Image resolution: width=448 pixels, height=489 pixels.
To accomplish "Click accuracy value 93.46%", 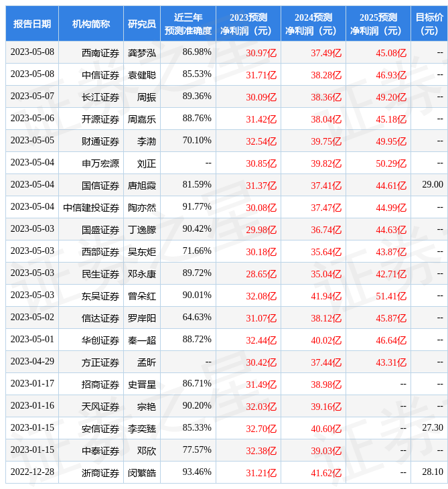I will tap(197, 472).
